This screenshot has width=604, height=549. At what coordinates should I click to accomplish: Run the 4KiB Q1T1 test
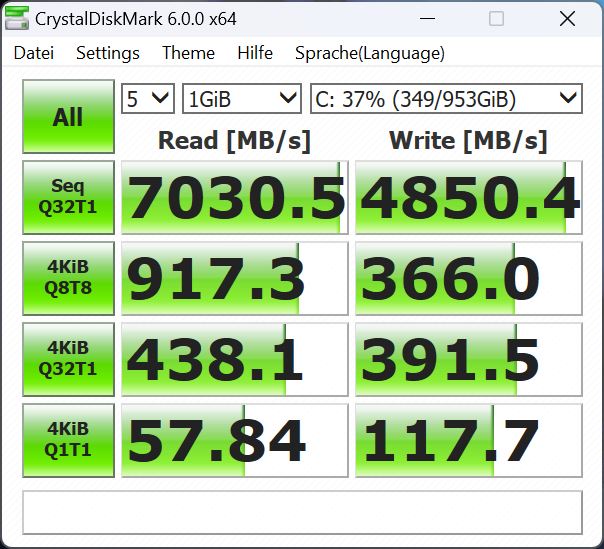69,440
